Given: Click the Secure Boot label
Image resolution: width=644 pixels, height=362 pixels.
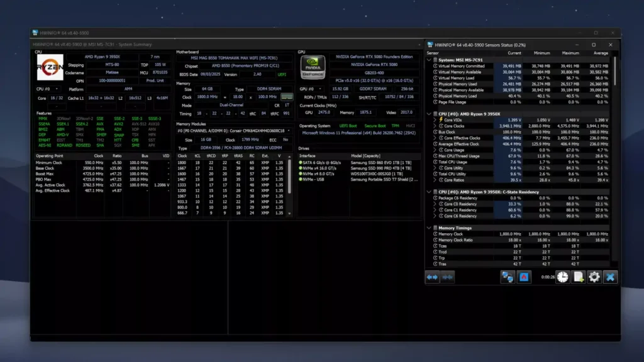Looking at the screenshot, I should (x=375, y=126).
